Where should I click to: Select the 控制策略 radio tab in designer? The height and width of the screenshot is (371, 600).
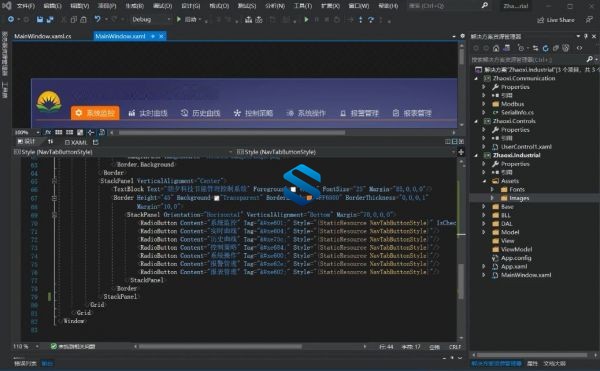(x=253, y=113)
